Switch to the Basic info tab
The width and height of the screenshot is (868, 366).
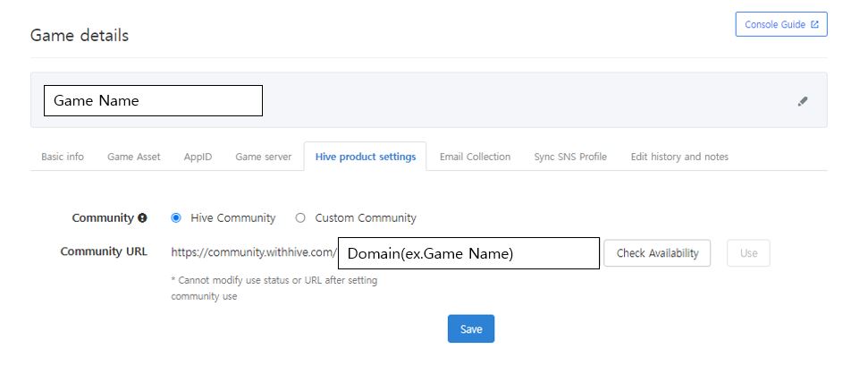click(63, 157)
